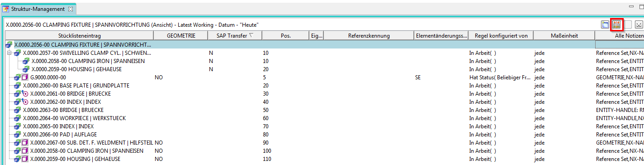Click the Maßeinheit column header
644x165 pixels.
[x=564, y=36]
